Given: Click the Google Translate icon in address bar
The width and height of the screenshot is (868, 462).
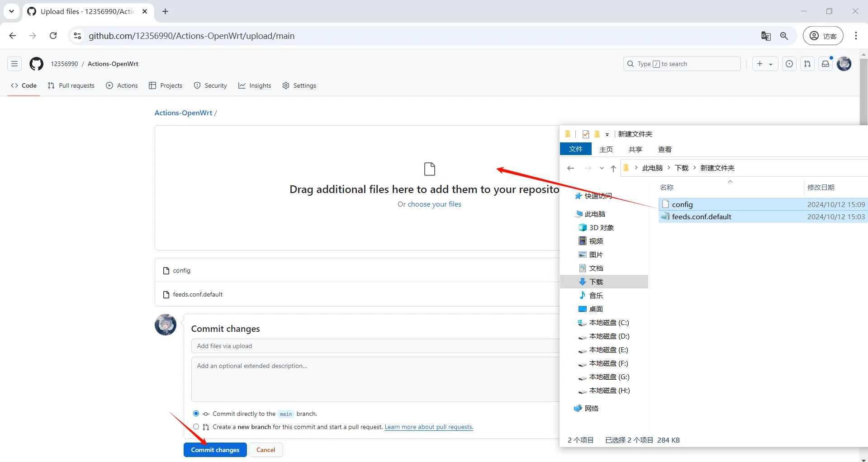Looking at the screenshot, I should (x=766, y=36).
